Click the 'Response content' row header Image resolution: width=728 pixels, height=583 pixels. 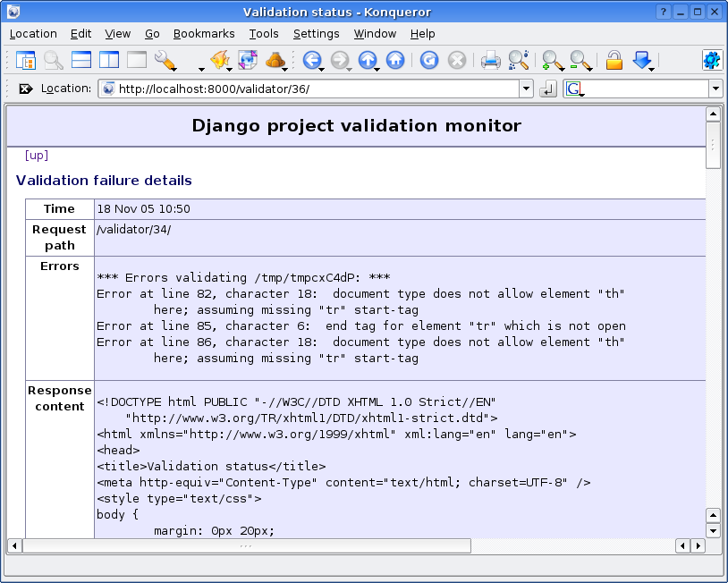60,398
